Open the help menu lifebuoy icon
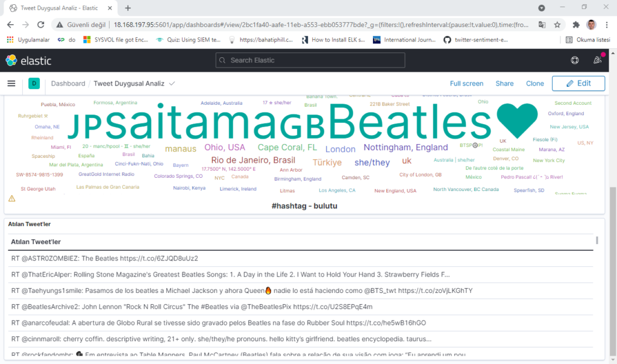 pos(575,60)
